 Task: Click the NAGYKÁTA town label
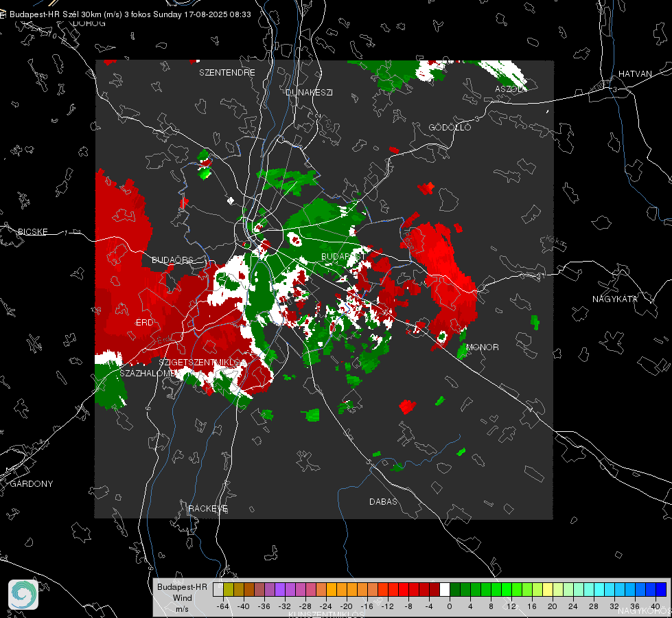point(615,299)
